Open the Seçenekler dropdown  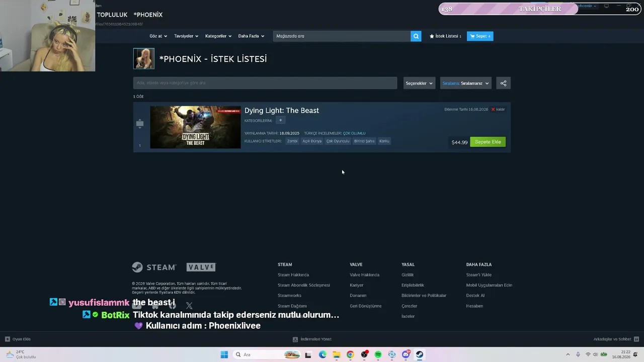pos(419,83)
